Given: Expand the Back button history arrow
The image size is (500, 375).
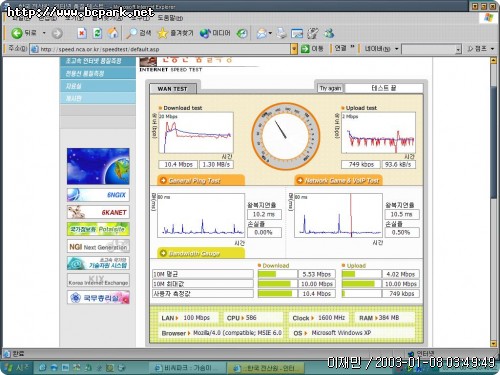Looking at the screenshot, I should click(x=44, y=33).
